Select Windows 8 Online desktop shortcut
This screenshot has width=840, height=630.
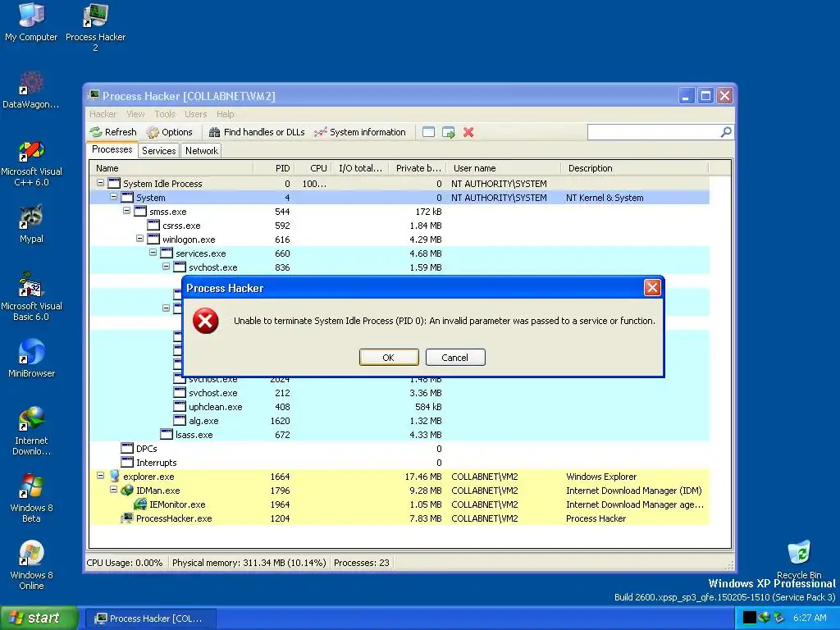coord(31,566)
